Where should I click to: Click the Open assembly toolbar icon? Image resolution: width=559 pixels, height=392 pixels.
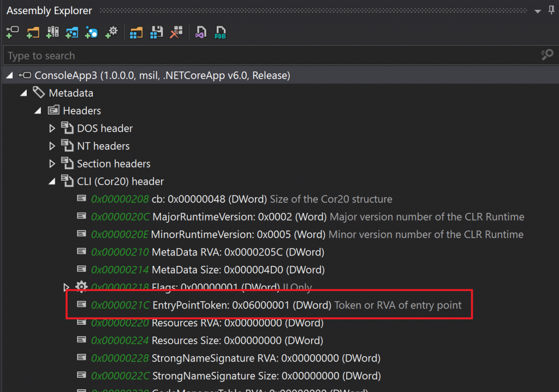[13, 32]
